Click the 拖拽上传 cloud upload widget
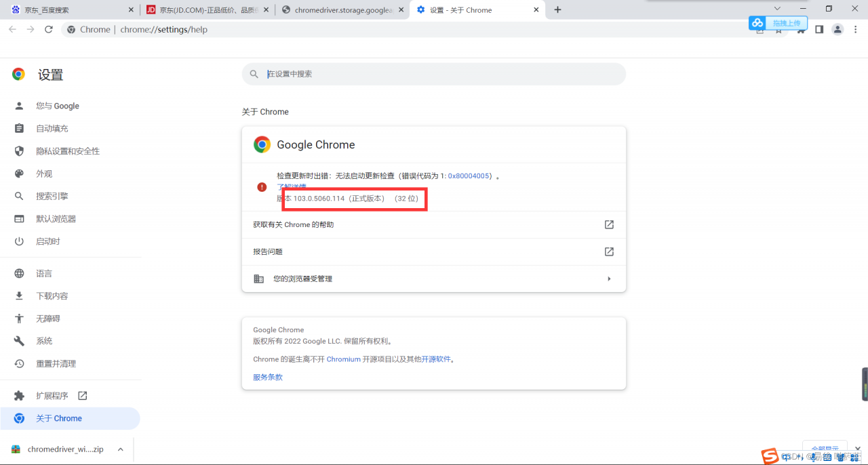868x465 pixels. pyautogui.click(x=778, y=23)
